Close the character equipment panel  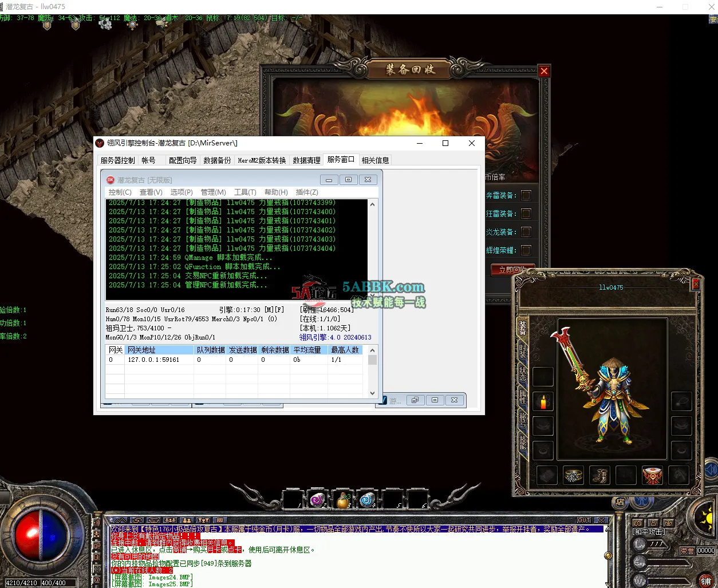click(x=696, y=284)
